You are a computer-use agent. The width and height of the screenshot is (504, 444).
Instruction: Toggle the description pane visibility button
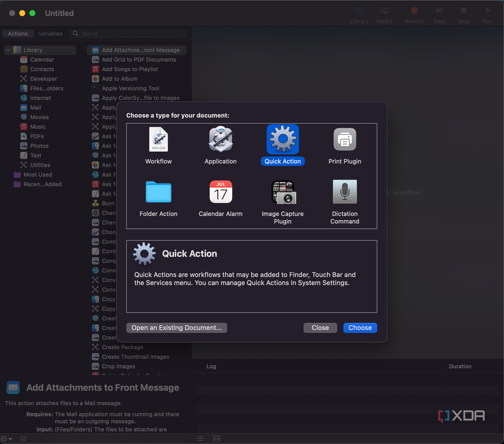click(23, 439)
